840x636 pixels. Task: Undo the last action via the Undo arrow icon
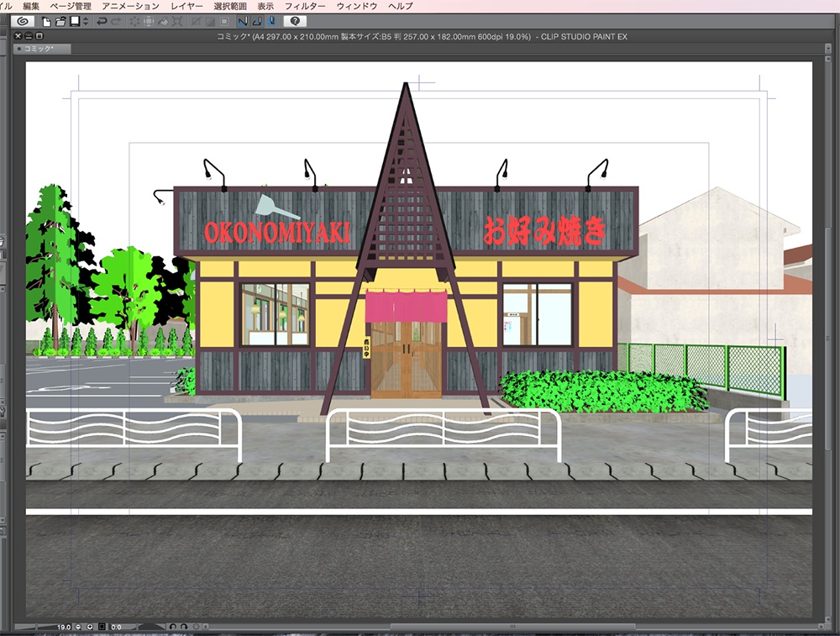click(x=101, y=21)
